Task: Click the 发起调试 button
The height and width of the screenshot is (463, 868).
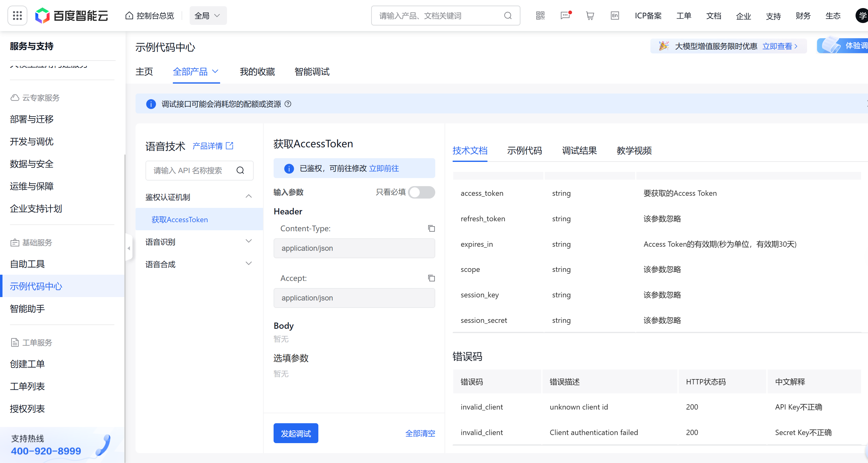Action: point(296,433)
